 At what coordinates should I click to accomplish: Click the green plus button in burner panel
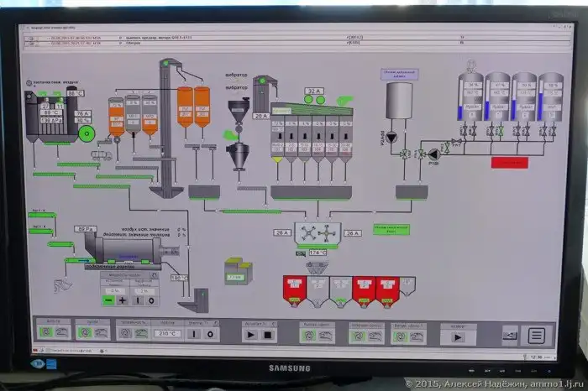(123, 300)
